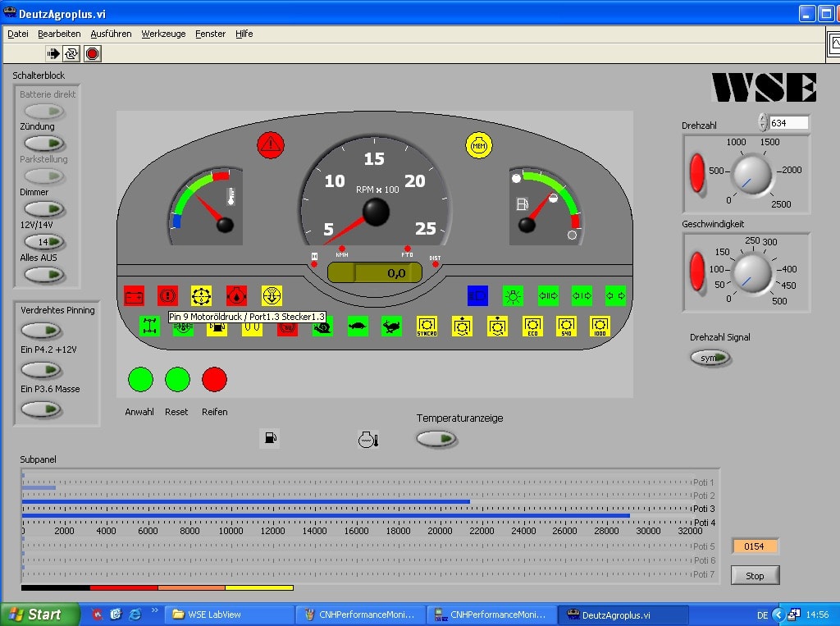
Task: Switch to WSE LabView taskbar window
Action: pyautogui.click(x=230, y=615)
